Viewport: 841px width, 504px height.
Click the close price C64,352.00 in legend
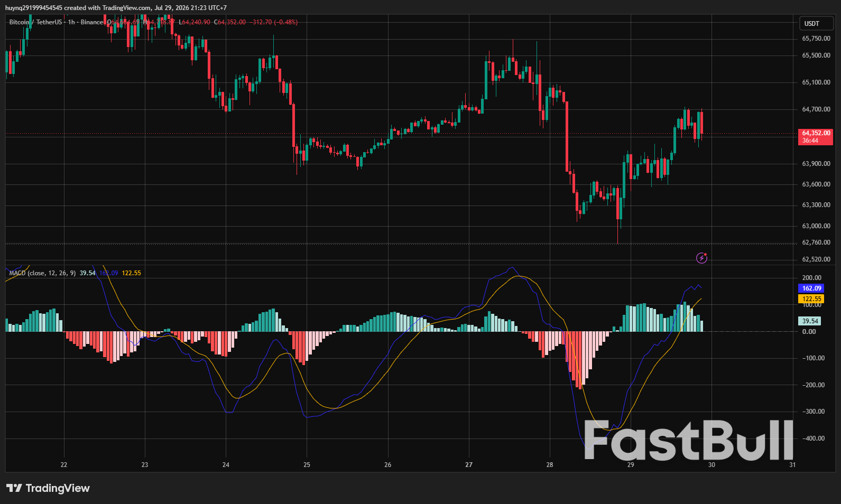(230, 22)
